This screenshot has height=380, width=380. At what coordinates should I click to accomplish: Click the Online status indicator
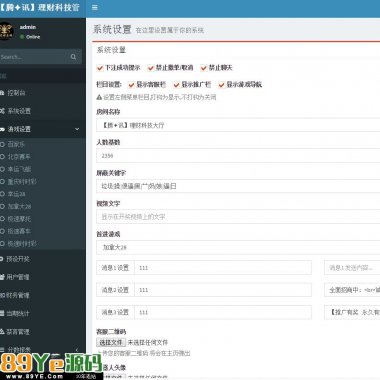[30, 37]
